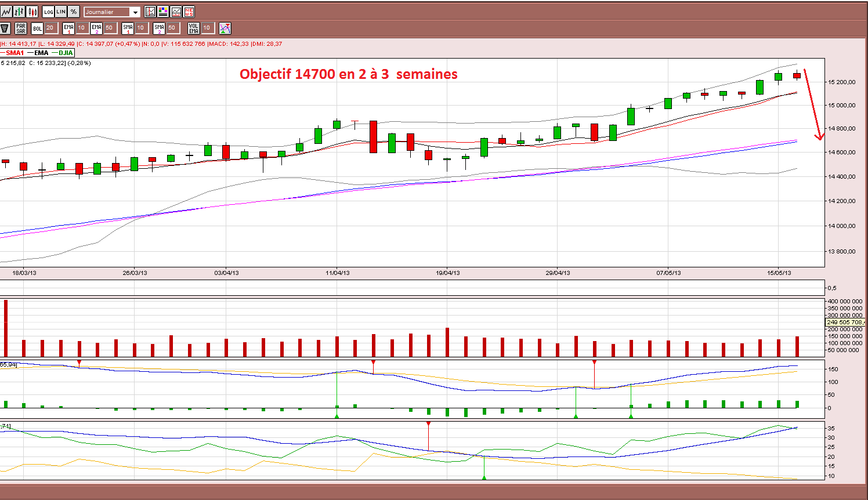The width and height of the screenshot is (868, 500).
Task: Click the buy/sell signals crossing-lines icon
Action: pos(225,28)
